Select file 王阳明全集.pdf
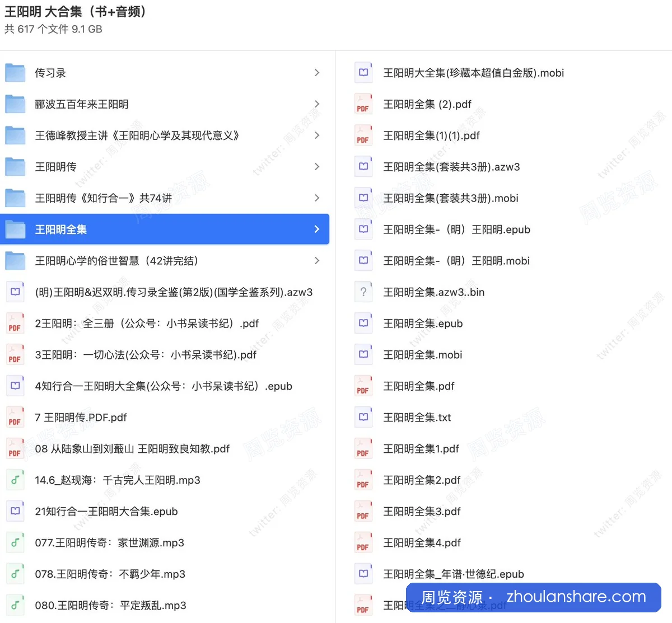The height and width of the screenshot is (623, 672). [419, 386]
